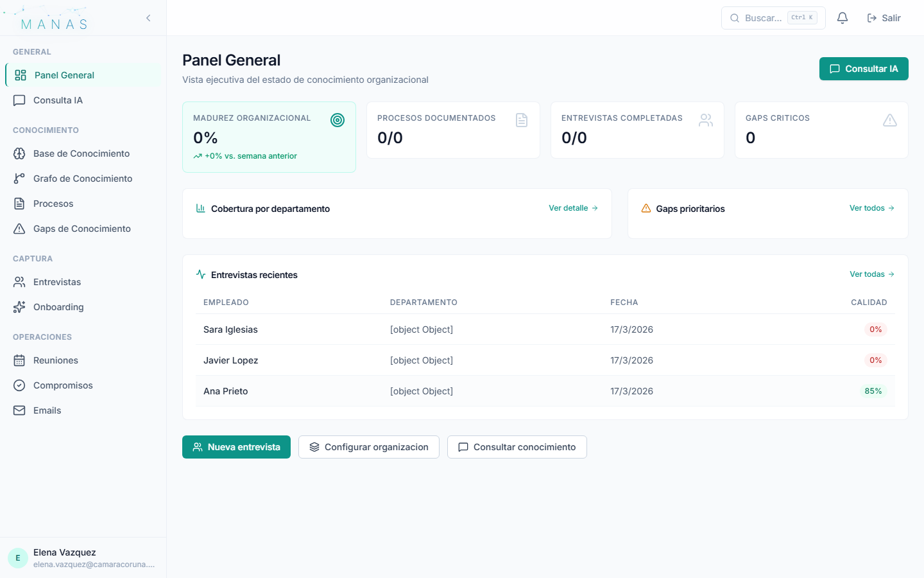924x578 pixels.
Task: Click the target icon in Madurez Organizacional card
Action: (x=338, y=120)
